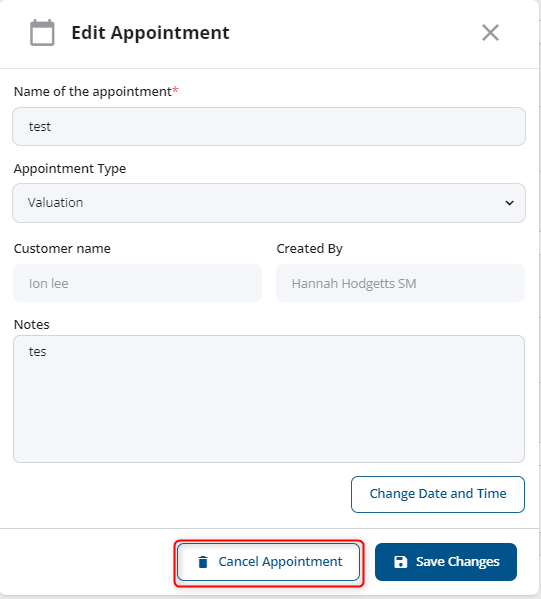Image resolution: width=541 pixels, height=599 pixels.
Task: Click the Appointment Type label
Action: tap(70, 168)
